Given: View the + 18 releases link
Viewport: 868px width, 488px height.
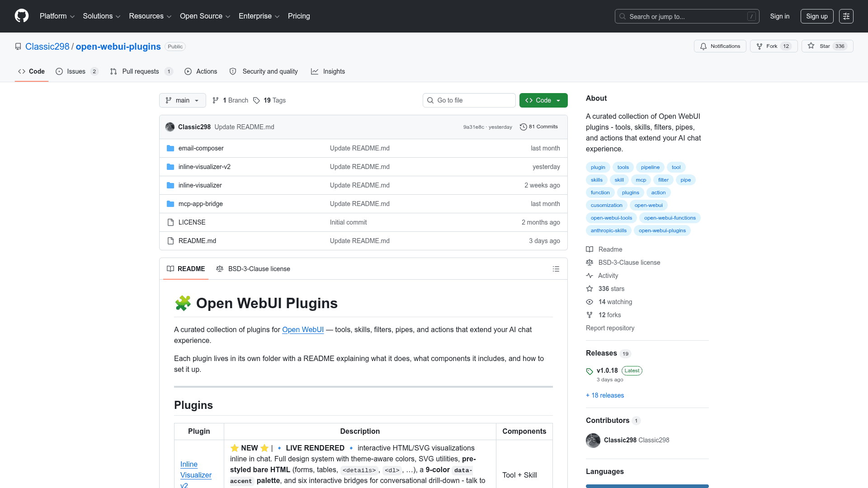Looking at the screenshot, I should 605,395.
